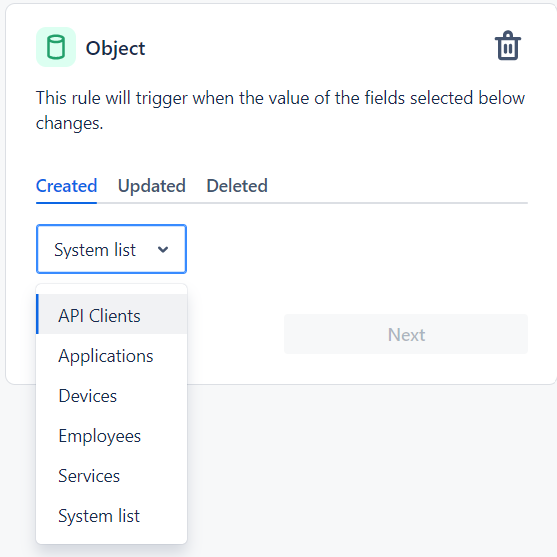
Task: Choose API Clients from the dropdown list
Action: pyautogui.click(x=111, y=314)
